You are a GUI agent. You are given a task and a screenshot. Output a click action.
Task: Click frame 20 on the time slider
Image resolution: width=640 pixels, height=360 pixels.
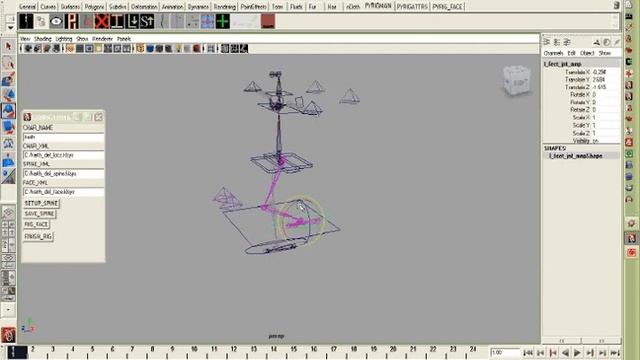click(393, 352)
